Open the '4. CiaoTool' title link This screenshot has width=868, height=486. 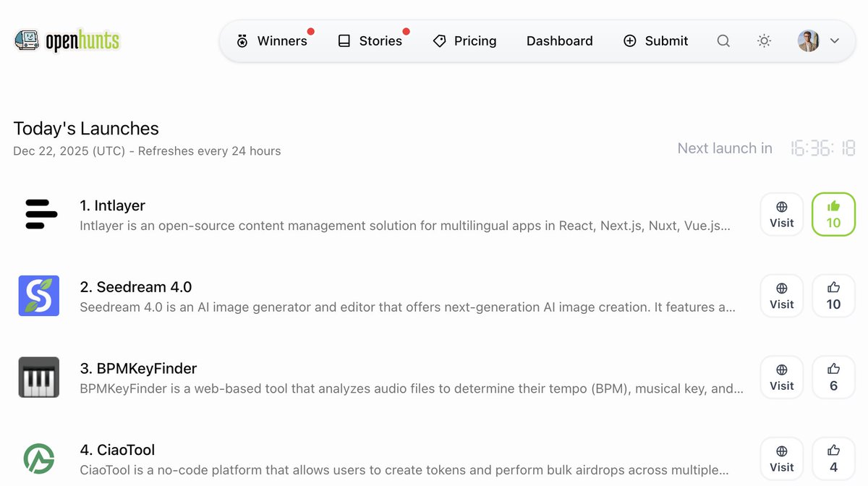[117, 450]
